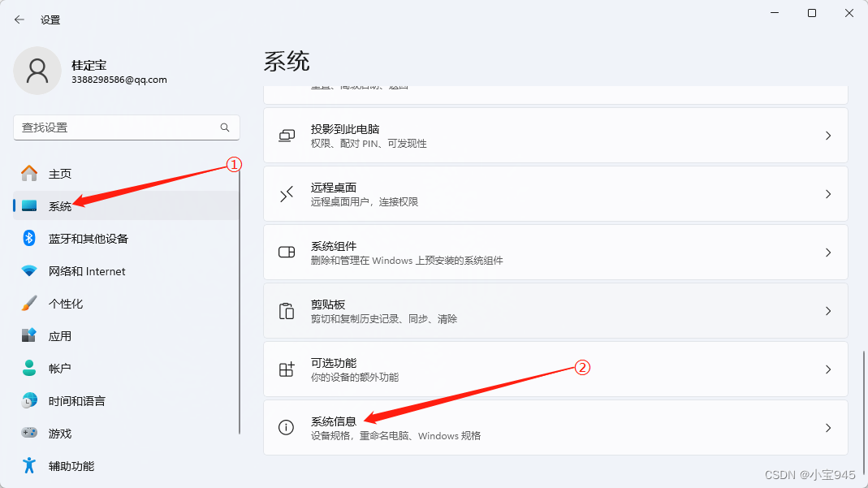Click the Accounts person icon in sidebar
The height and width of the screenshot is (488, 868).
[29, 368]
